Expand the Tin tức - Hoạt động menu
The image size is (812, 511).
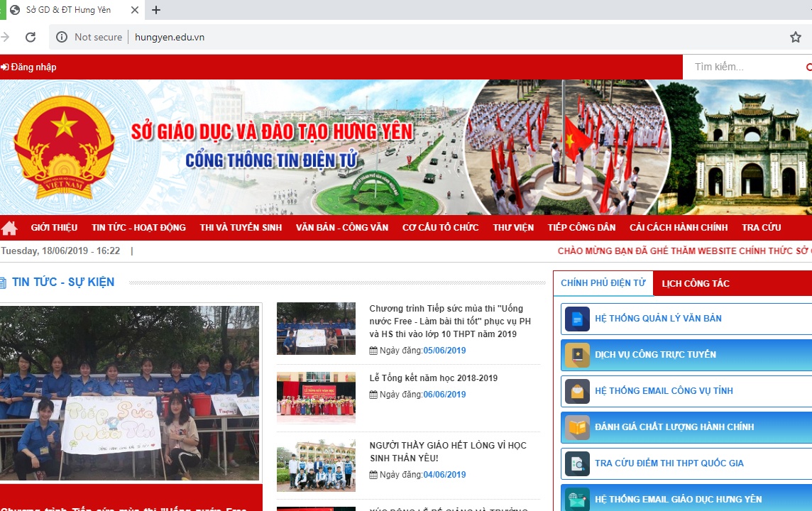pyautogui.click(x=138, y=228)
